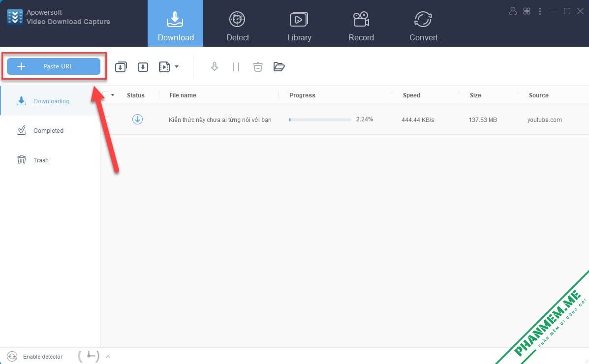Click the detector crosshair icon
The height and width of the screenshot is (364, 589).
click(x=12, y=357)
